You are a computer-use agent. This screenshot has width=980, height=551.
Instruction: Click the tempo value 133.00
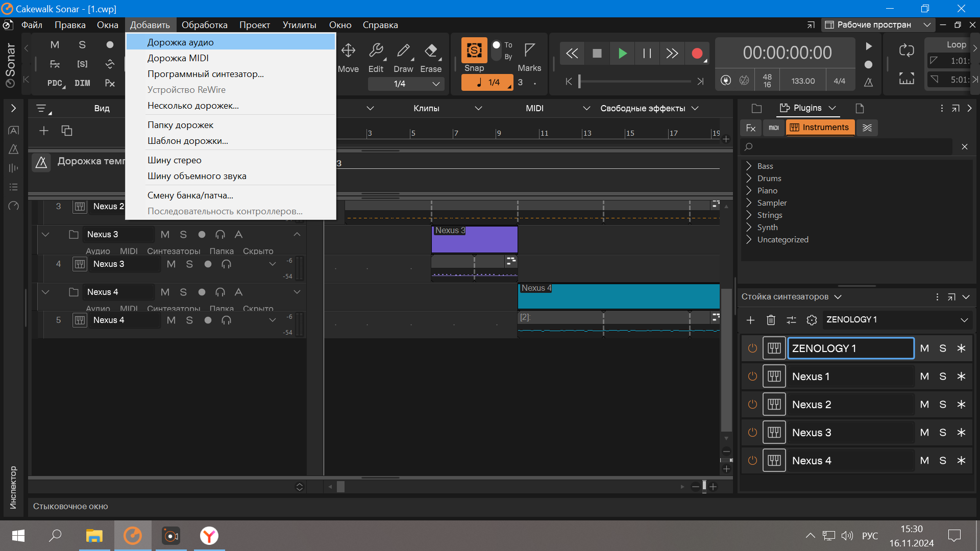tap(803, 81)
